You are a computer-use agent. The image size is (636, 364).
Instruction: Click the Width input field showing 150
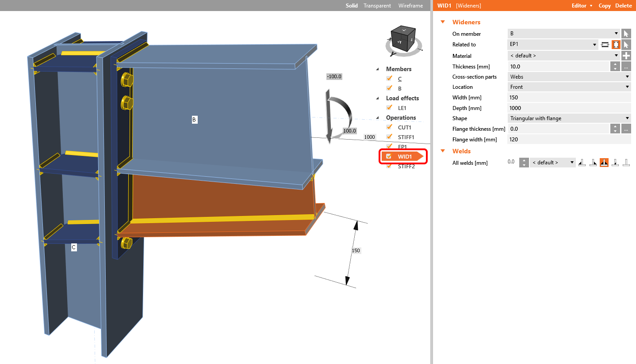(x=569, y=97)
